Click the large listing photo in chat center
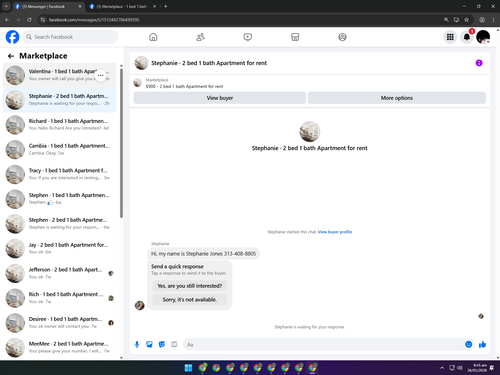This screenshot has width=500, height=375. 310,132
